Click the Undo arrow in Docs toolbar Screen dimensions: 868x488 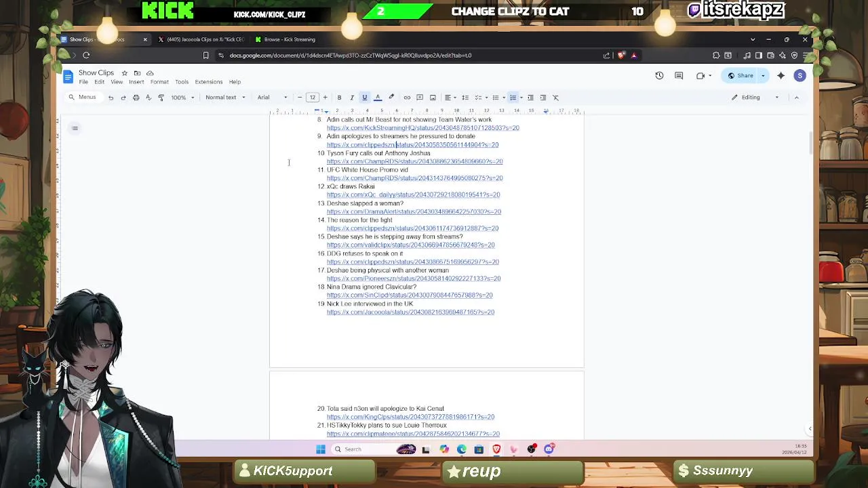[x=111, y=98]
